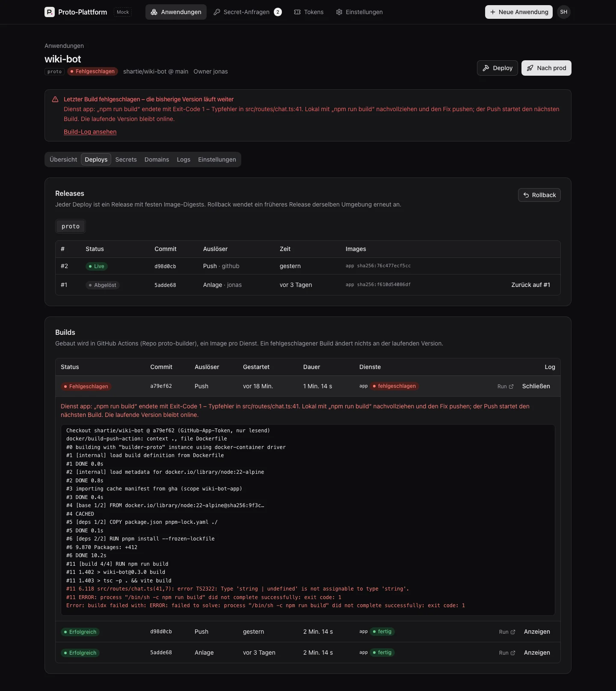
Task: Click the Mock label beside the platform name
Action: coord(123,12)
